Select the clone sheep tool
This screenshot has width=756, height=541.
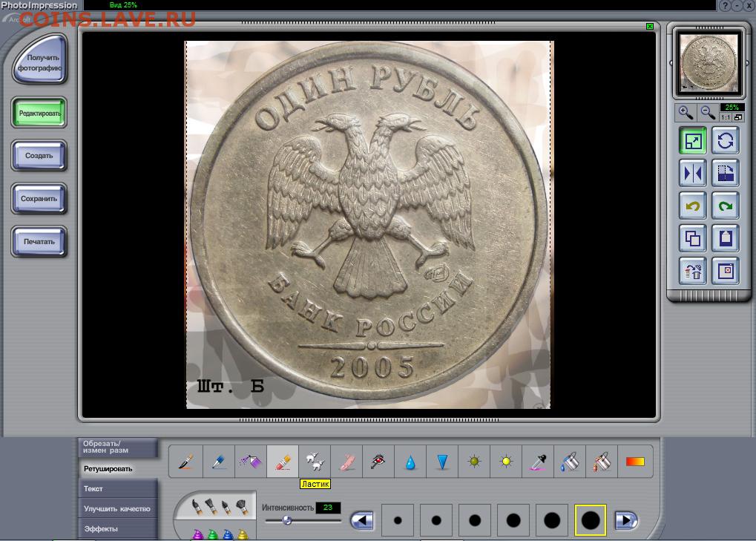tap(315, 462)
